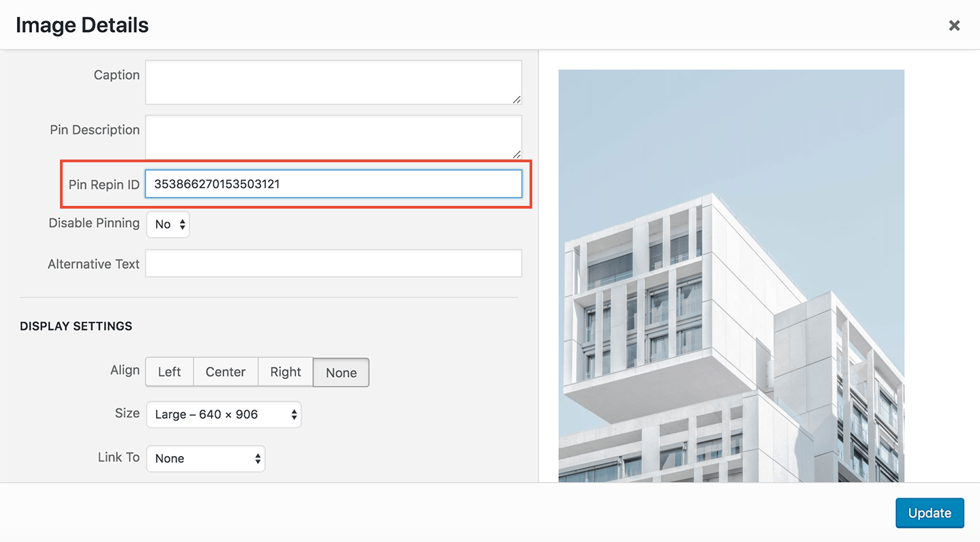Select Right alignment
The image size is (980, 542).
click(285, 372)
